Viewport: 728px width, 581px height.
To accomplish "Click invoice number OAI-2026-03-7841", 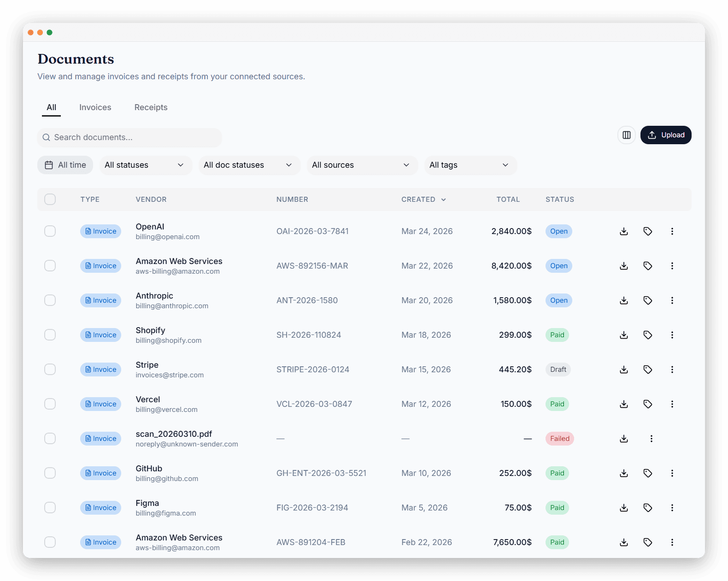I will pyautogui.click(x=312, y=231).
